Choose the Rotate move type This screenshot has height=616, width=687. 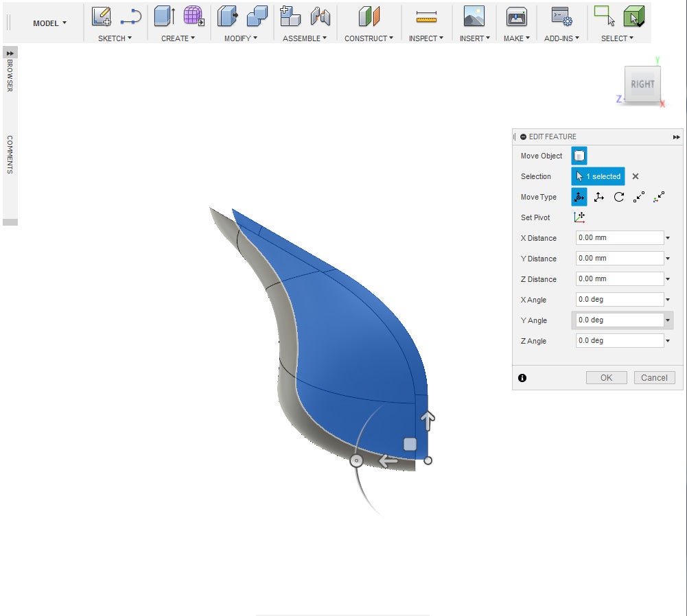pos(619,197)
